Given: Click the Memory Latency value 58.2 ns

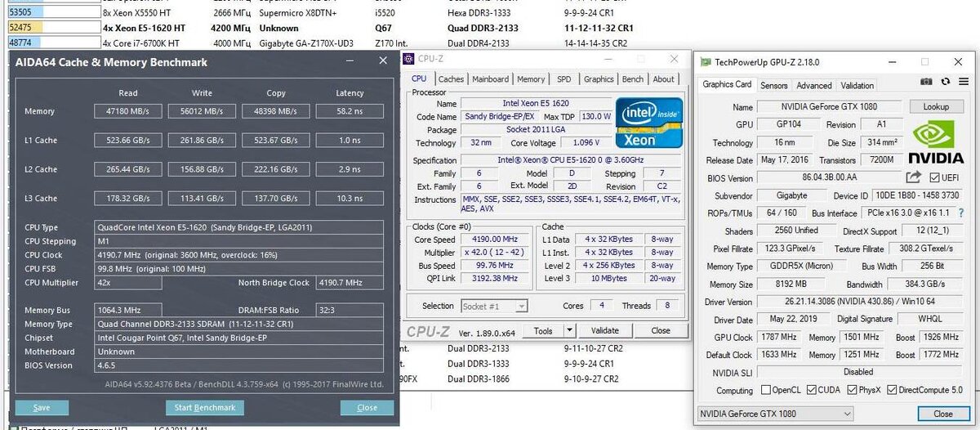Looking at the screenshot, I should click(x=350, y=111).
